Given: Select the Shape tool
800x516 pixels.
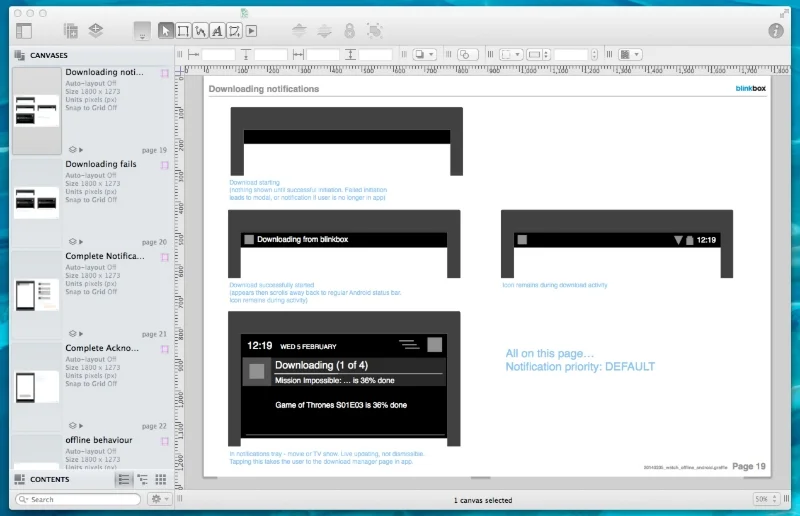Looking at the screenshot, I should (x=183, y=31).
